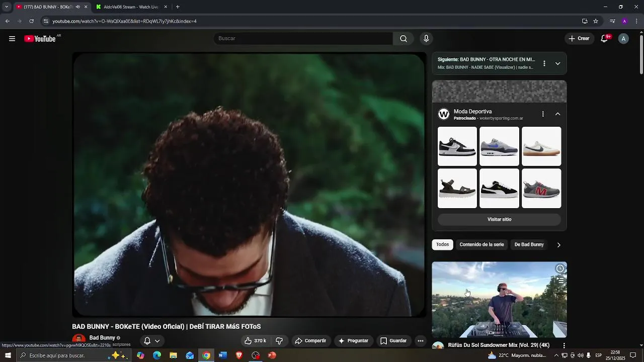Open Moda Deportiva ad options menu

point(543,114)
